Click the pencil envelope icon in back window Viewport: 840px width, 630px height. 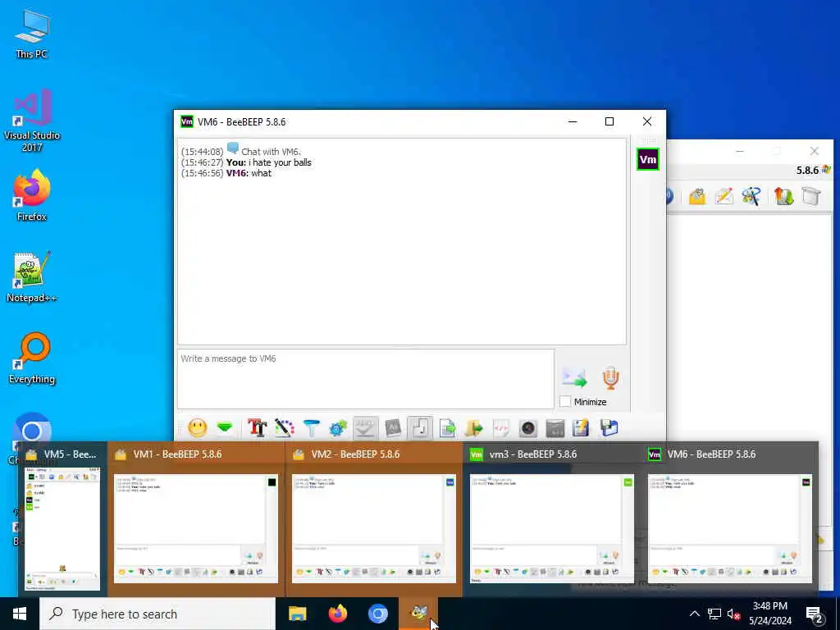coord(724,197)
